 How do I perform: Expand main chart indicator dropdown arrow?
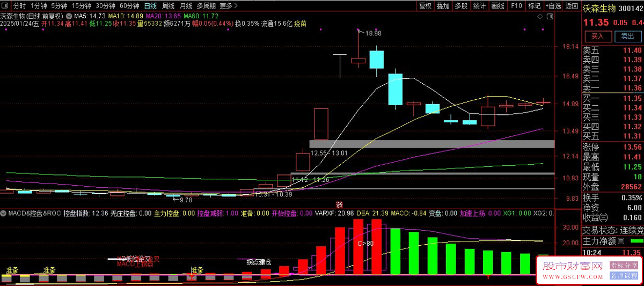[68, 16]
